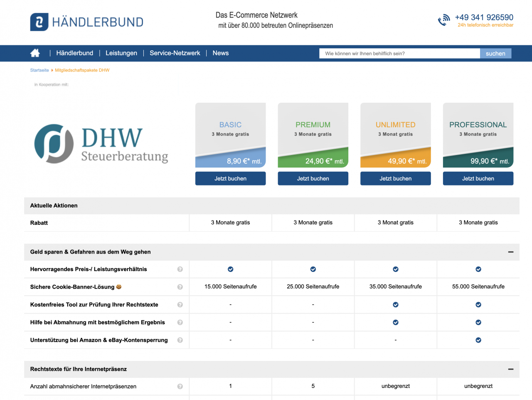Click Unlimited checkmark in Rechtstexte-Prüfung row
This screenshot has height=400, width=532.
[396, 305]
